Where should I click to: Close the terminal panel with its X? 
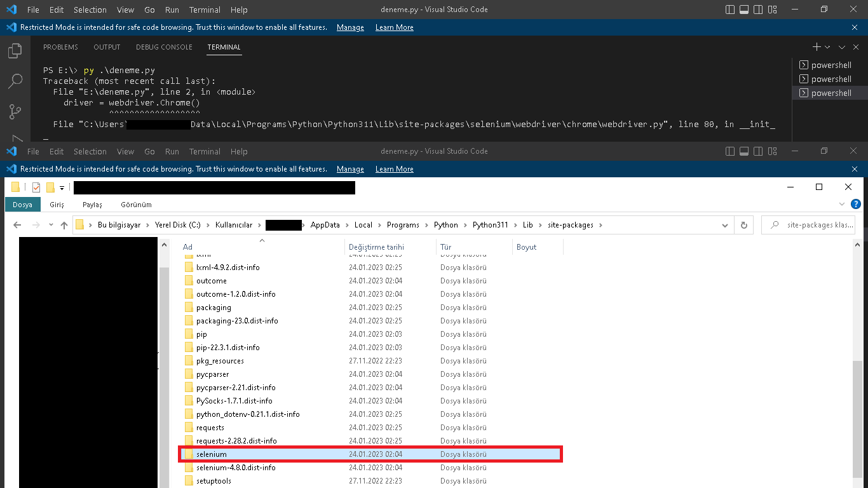855,47
